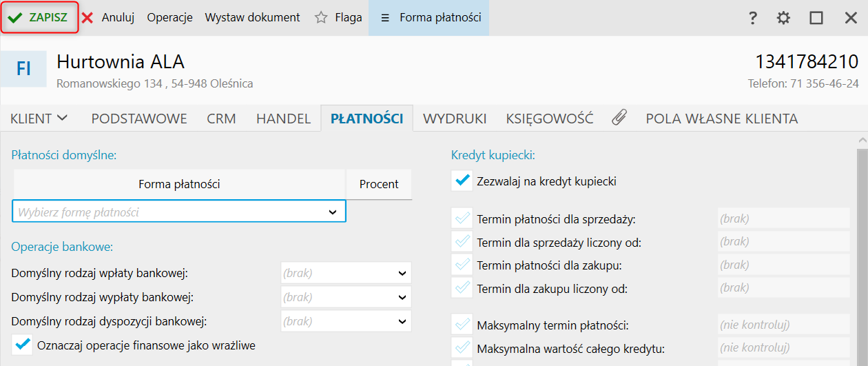Uncheck Zezwalaj na kredyt kupiecki
Image resolution: width=868 pixels, height=366 pixels.
point(462,181)
